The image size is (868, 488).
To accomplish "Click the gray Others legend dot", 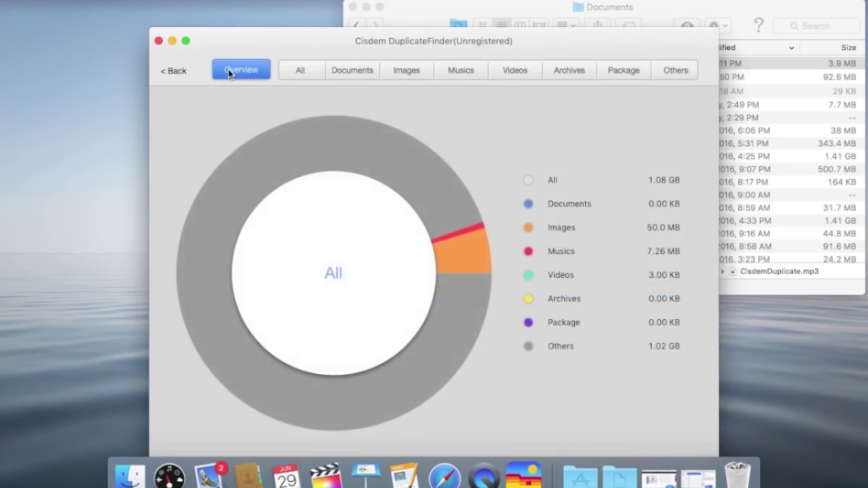I will (528, 346).
